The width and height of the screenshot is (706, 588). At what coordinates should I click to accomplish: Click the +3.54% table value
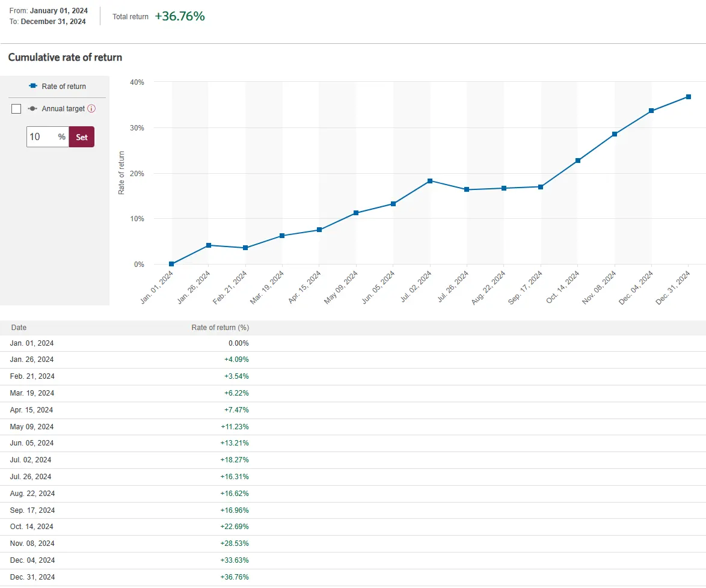tap(236, 376)
